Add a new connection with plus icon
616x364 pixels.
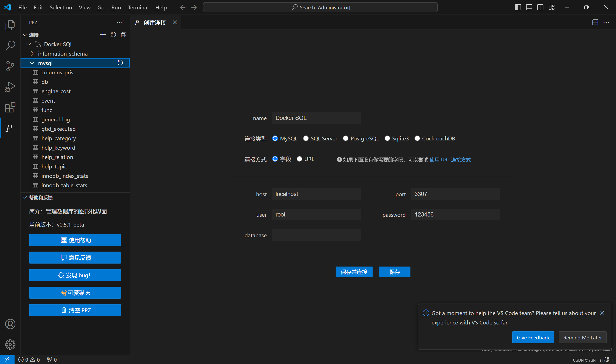coord(103,35)
